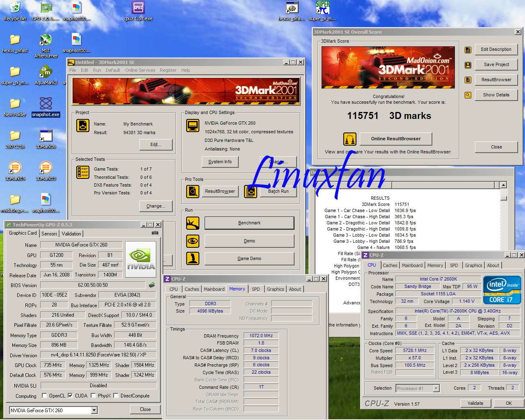Viewport: 525px width, 420px height.
Task: Click the Close button in GPU-Z
Action: coord(145,409)
